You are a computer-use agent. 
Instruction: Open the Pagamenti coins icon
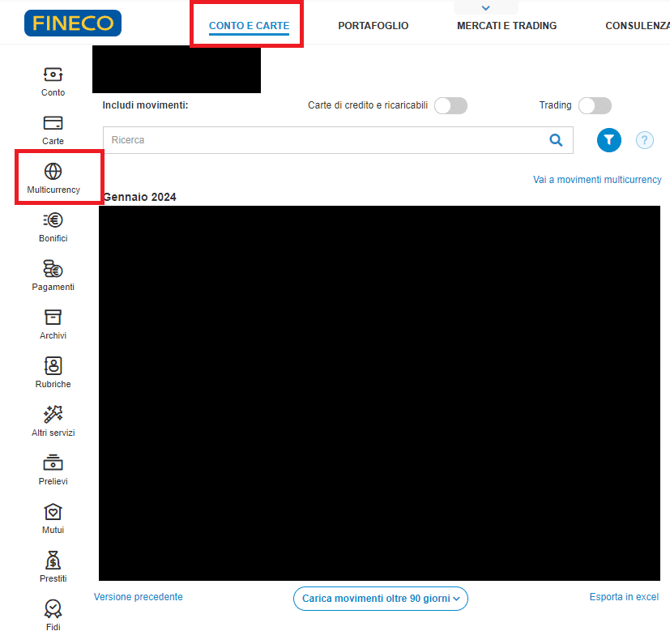[x=53, y=269]
